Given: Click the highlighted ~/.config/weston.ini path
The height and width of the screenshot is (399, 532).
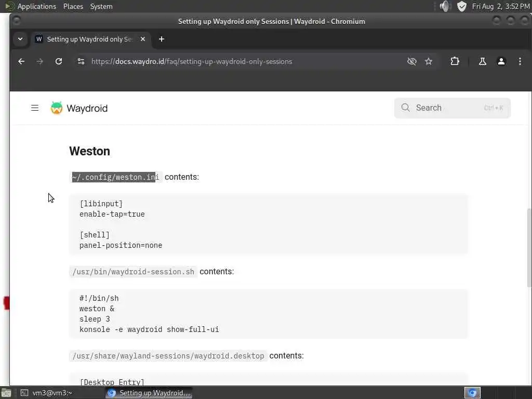Looking at the screenshot, I should point(115,177).
